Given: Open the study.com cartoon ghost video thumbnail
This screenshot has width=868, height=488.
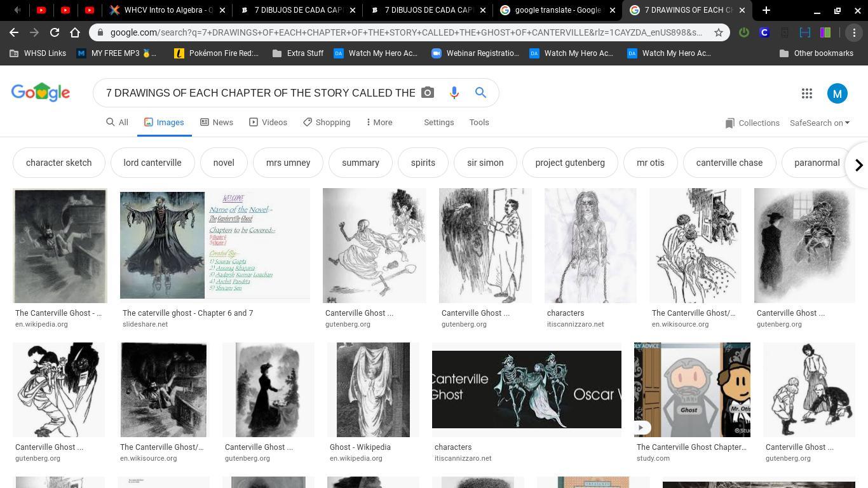Looking at the screenshot, I should click(x=692, y=390).
